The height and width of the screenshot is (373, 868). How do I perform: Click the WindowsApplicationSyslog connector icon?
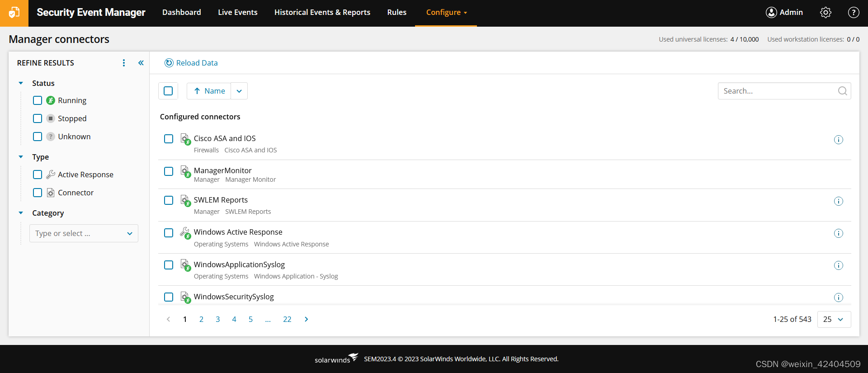[x=185, y=265]
